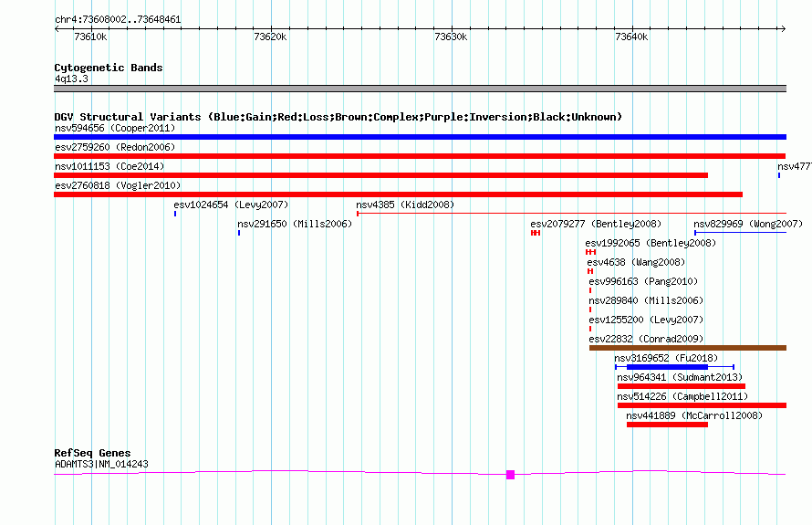Open the esv4638 (Wang2008) label
The image size is (812, 525).
click(x=636, y=262)
